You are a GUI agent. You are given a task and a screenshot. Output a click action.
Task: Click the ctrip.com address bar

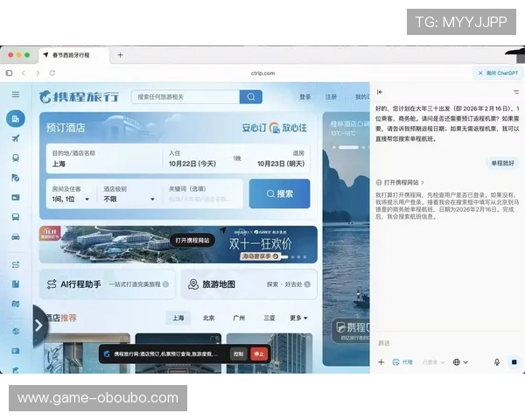click(262, 73)
